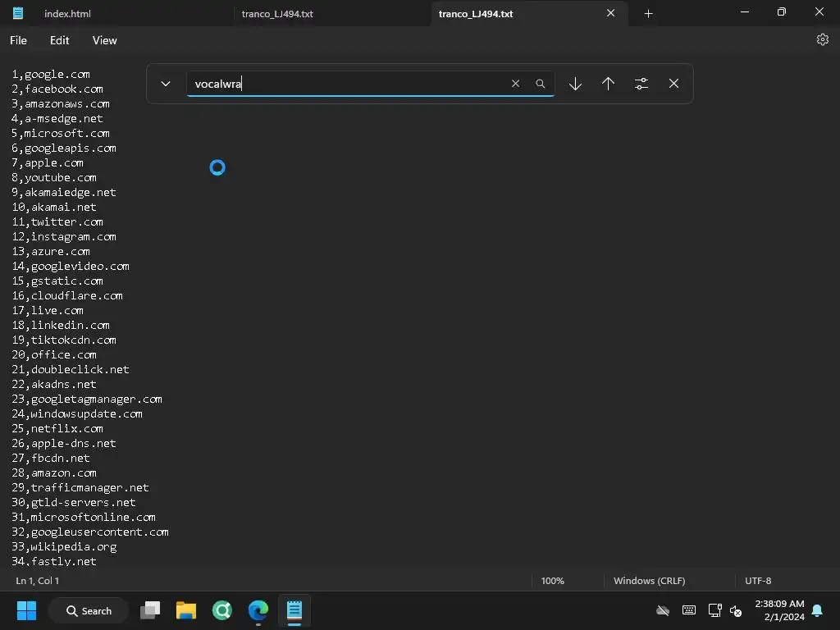The height and width of the screenshot is (630, 840).
Task: Click the display/network tray icon
Action: tap(714, 610)
